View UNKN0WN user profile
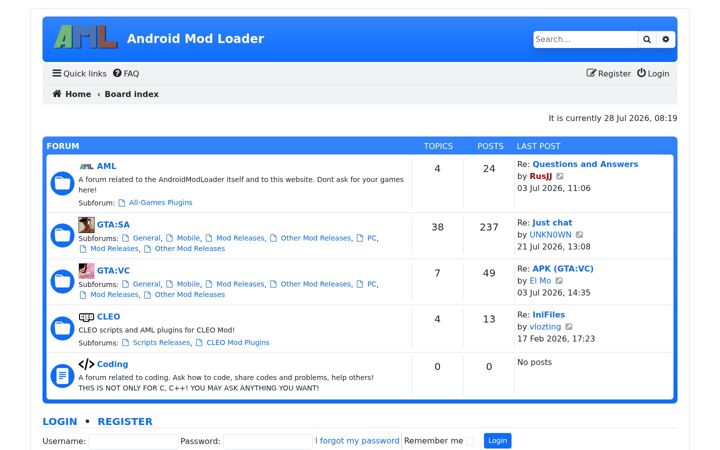This screenshot has height=450, width=720. click(550, 235)
